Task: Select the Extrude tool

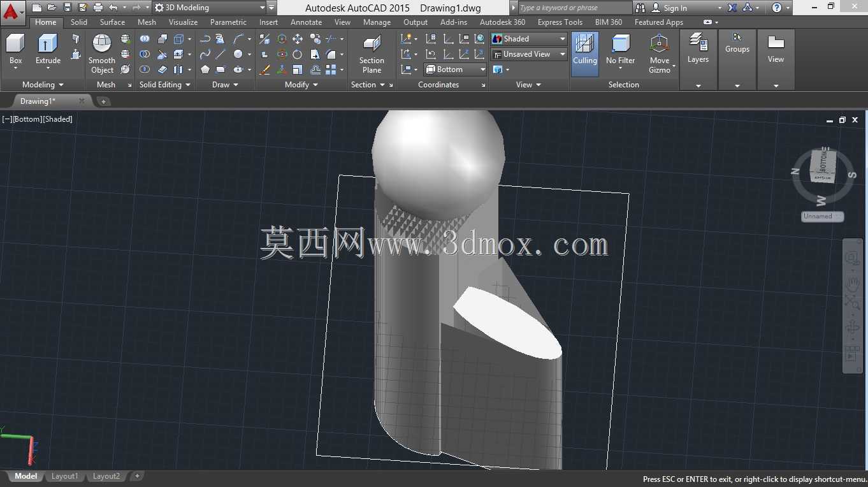Action: [x=48, y=50]
